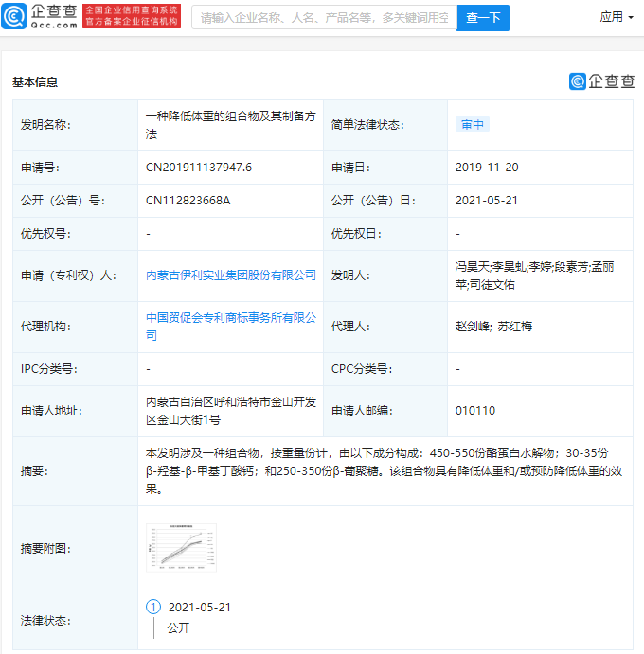Click the 公开（公告）日 value 2021-05-21

(486, 201)
